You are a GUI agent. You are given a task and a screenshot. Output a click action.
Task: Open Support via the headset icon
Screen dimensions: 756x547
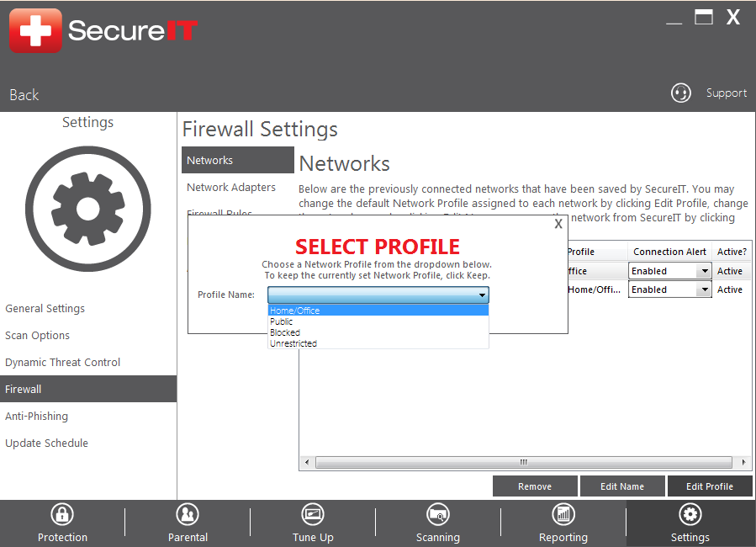point(681,93)
